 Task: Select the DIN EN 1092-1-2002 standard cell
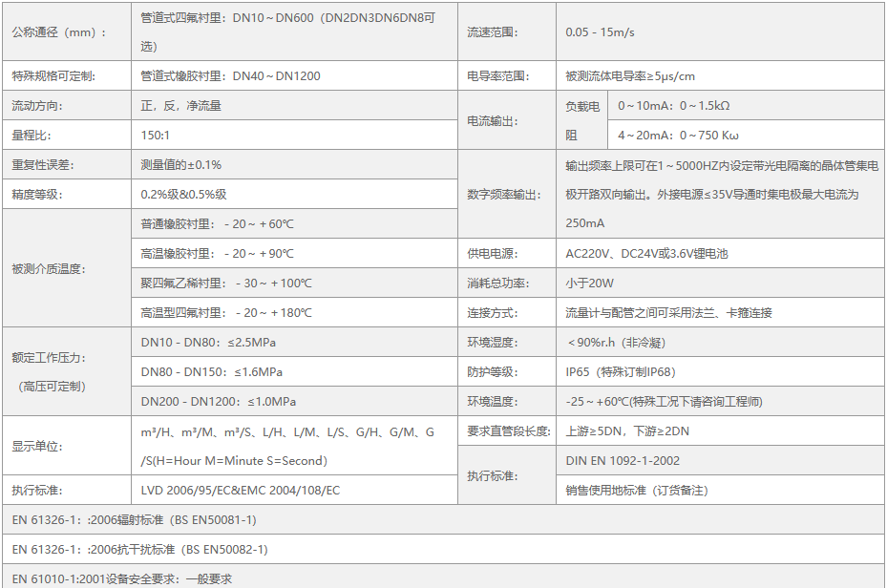[623, 461]
